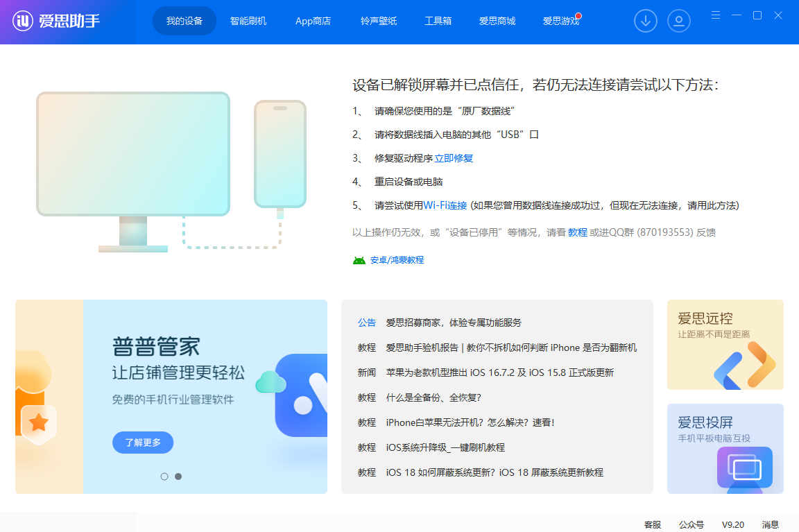
Task: Open the download manager arrow icon
Action: click(646, 21)
